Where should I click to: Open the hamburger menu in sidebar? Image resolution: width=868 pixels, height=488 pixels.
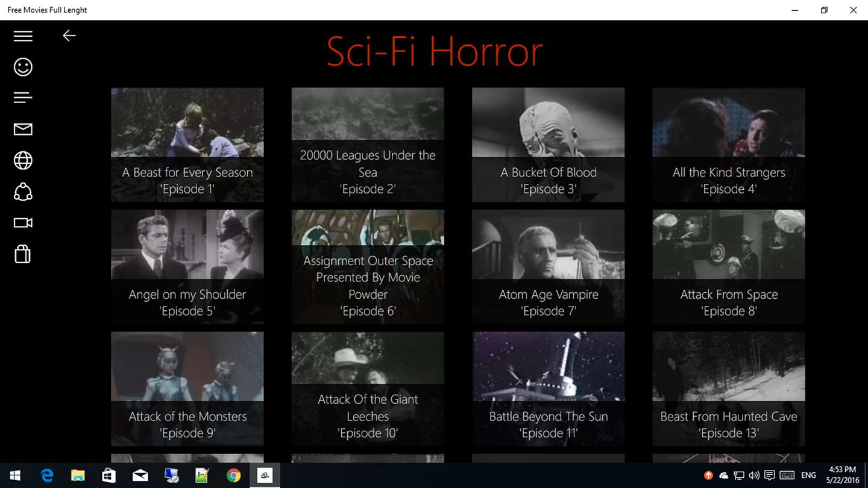pos(23,36)
